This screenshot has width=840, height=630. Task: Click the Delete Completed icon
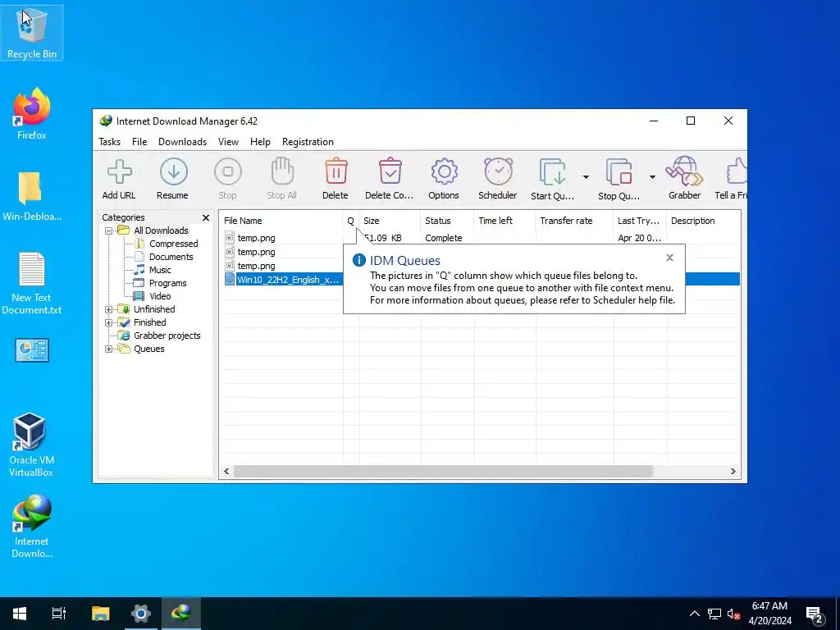[390, 171]
